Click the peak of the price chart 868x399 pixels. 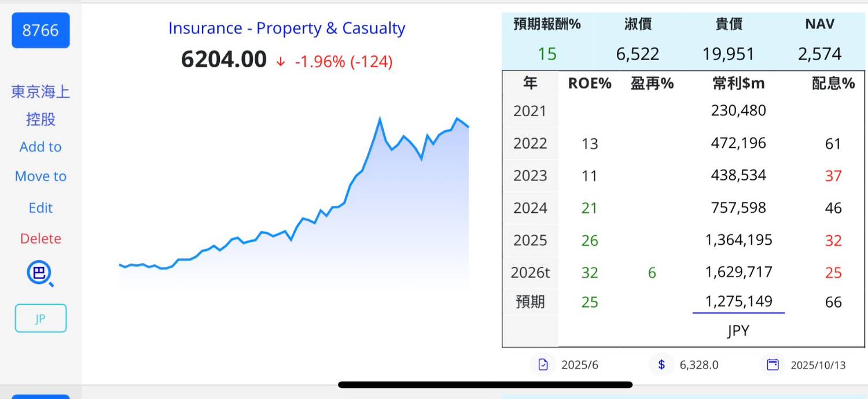coord(380,119)
